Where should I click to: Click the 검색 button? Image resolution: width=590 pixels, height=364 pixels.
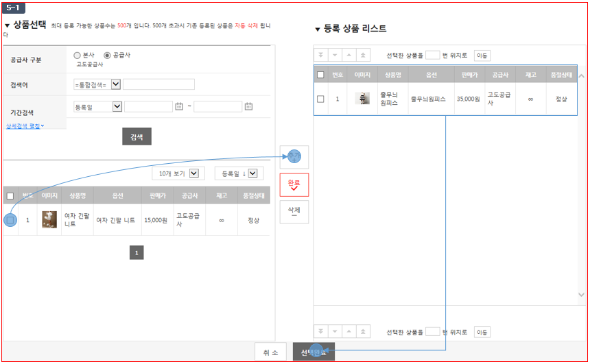(137, 136)
